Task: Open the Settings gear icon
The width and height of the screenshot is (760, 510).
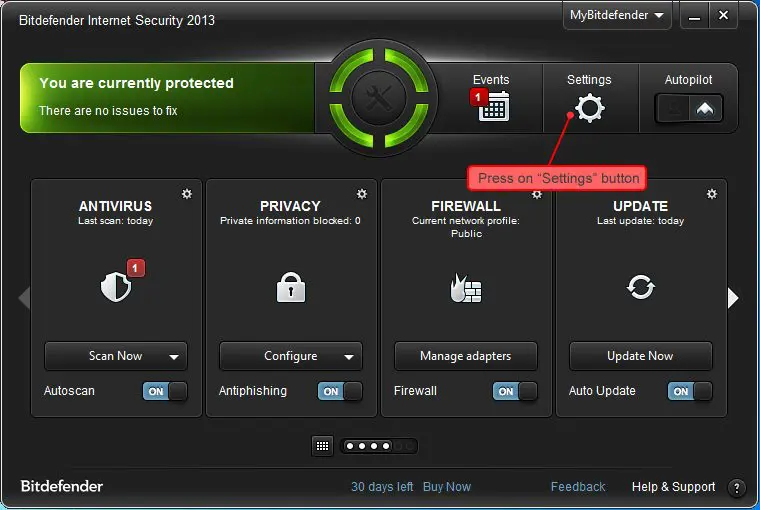Action: click(589, 108)
